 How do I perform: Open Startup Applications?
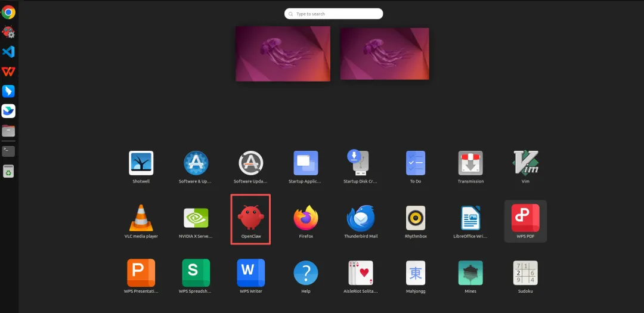coord(306,163)
